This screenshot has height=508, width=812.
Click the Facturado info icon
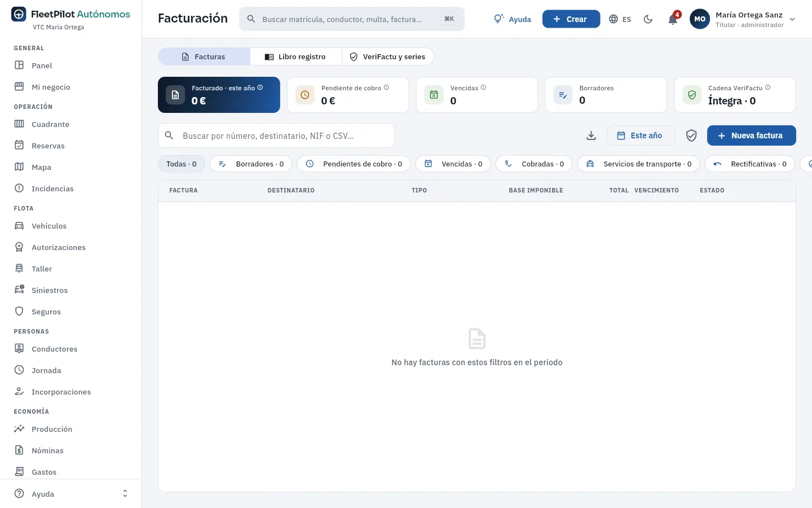pos(260,87)
